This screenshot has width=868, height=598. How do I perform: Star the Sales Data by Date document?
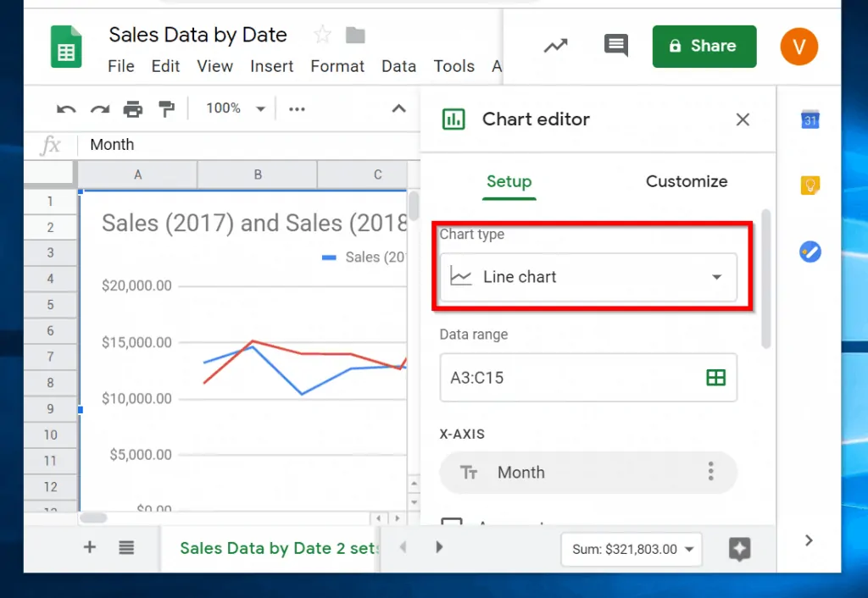pos(322,35)
